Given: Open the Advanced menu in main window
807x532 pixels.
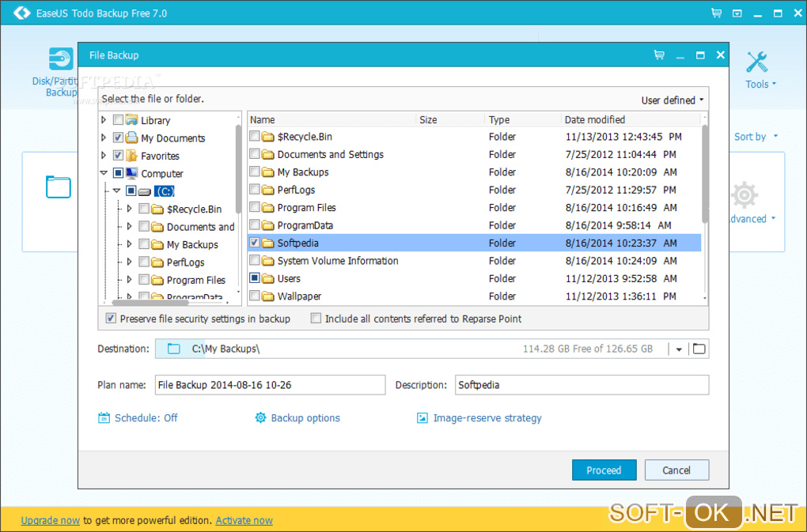Looking at the screenshot, I should click(x=752, y=219).
